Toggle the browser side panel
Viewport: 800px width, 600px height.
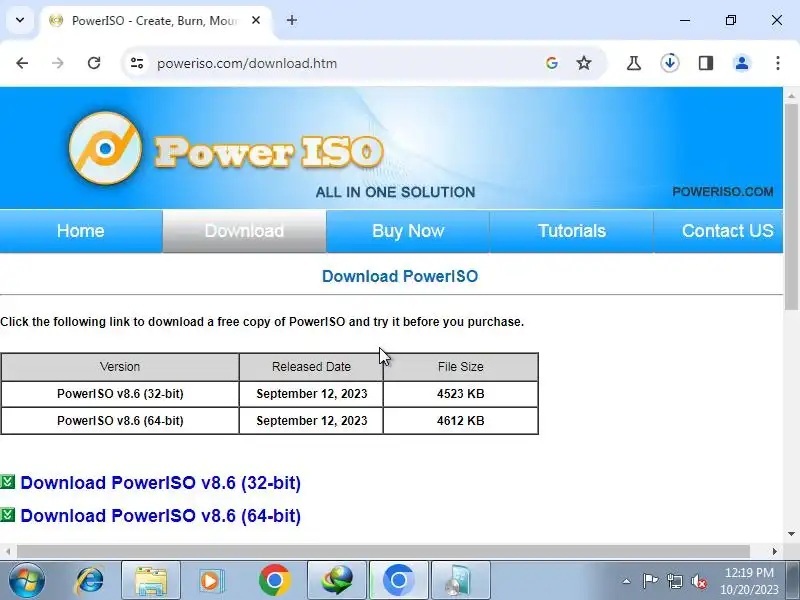tap(706, 63)
